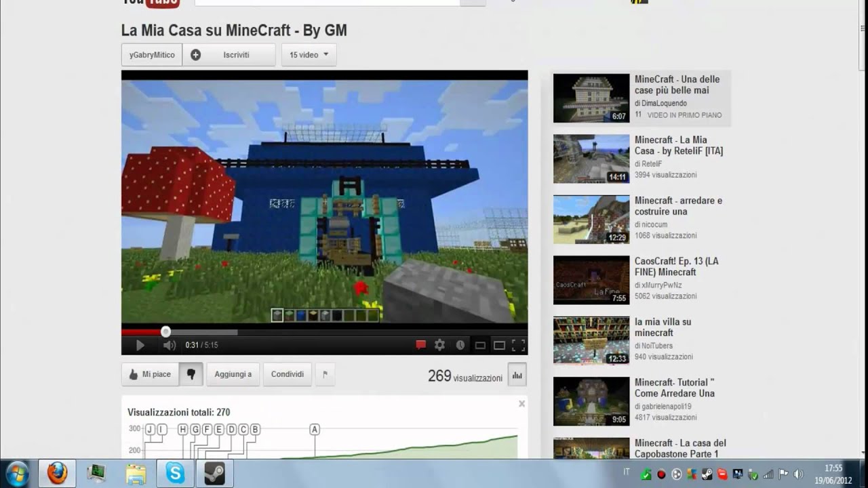
Task: Close the statistics panel with the X
Action: click(x=521, y=403)
